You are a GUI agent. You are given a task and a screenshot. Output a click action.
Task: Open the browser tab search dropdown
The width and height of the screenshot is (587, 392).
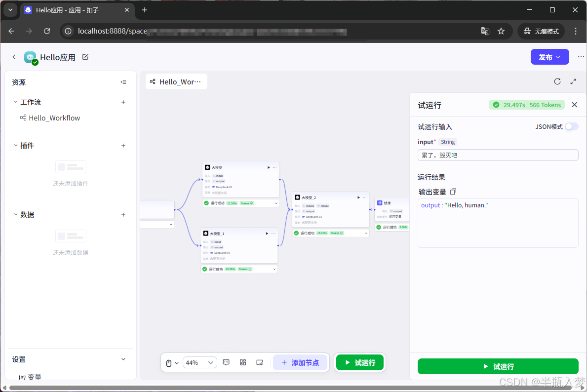tap(10, 10)
